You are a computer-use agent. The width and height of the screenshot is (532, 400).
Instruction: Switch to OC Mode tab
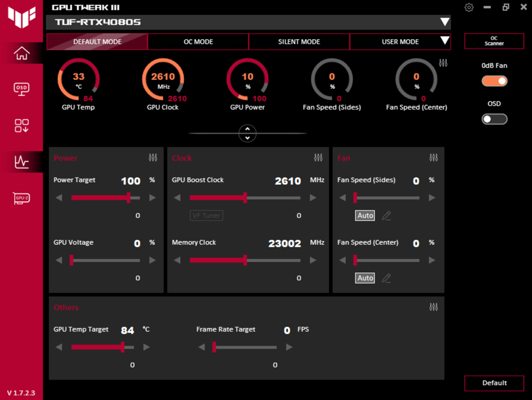click(198, 42)
